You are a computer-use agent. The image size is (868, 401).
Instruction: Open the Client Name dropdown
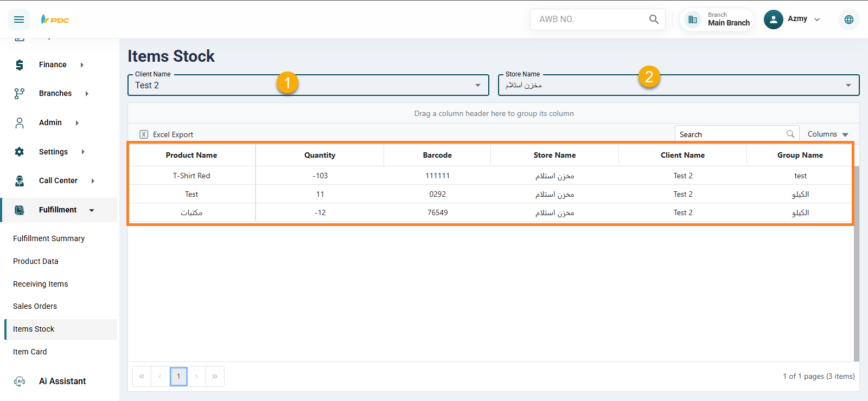[x=308, y=85]
